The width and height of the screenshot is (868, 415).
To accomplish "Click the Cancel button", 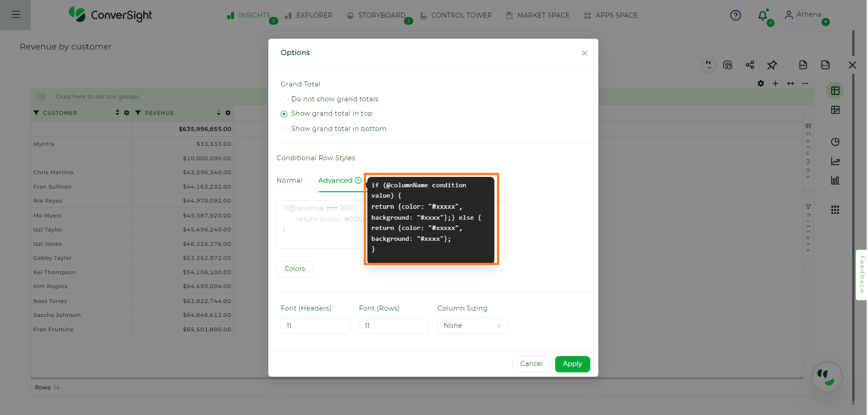I will 532,364.
